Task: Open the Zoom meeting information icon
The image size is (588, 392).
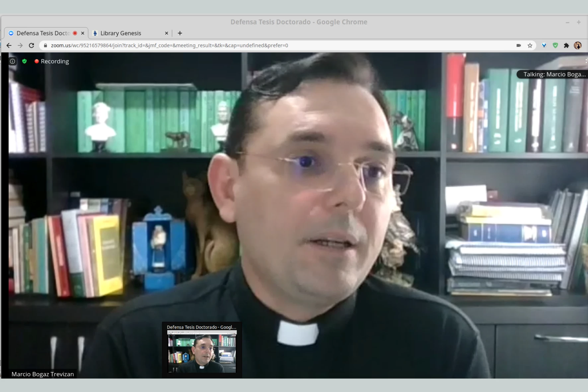Action: point(13,61)
